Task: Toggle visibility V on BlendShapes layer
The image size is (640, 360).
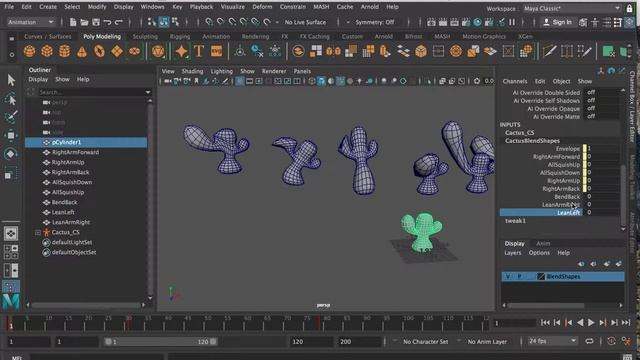Action: (508, 276)
